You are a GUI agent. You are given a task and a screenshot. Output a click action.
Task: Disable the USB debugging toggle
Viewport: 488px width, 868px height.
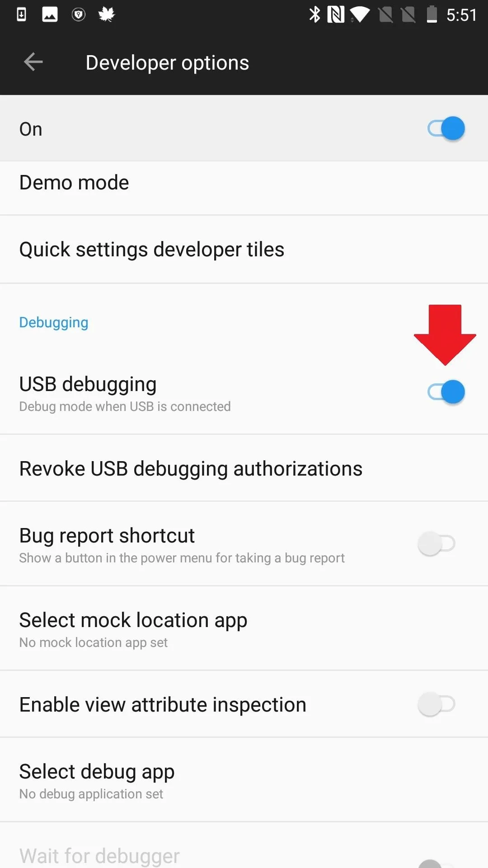coord(446,392)
